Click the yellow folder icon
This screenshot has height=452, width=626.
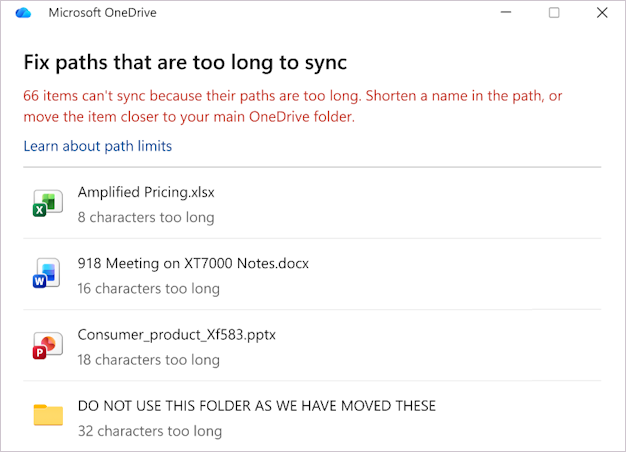click(48, 415)
